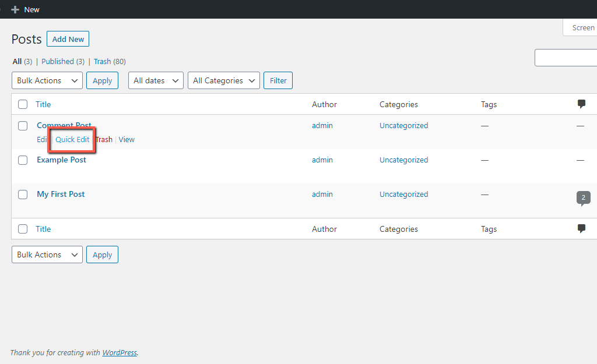This screenshot has width=597, height=364.
Task: Click the comments bubble icon in table footer
Action: [581, 229]
